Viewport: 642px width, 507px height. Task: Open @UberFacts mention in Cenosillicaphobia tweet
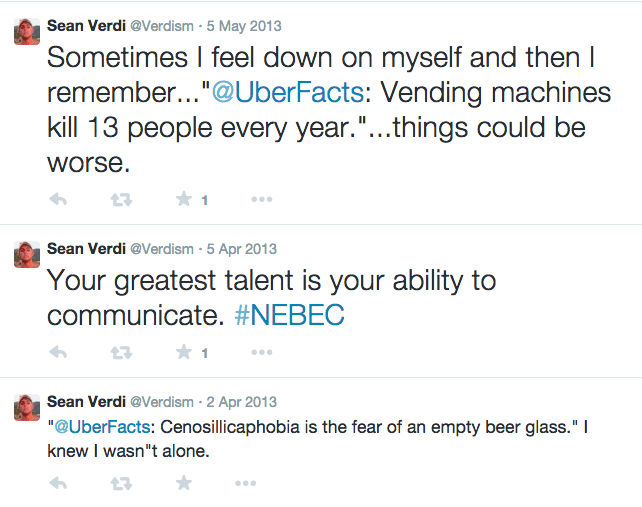(x=102, y=427)
